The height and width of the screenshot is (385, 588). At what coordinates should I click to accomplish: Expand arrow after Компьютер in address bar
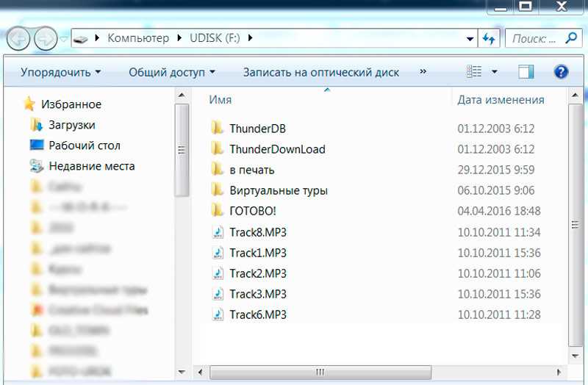click(x=179, y=38)
